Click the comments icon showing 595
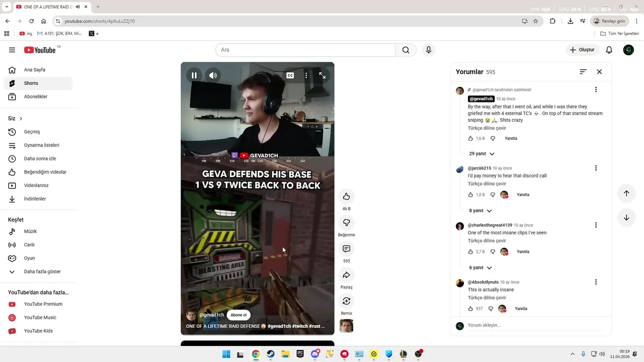This screenshot has width=644, height=362. click(346, 248)
